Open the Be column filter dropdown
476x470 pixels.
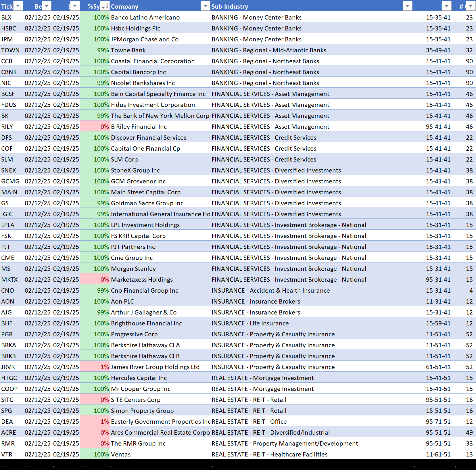coord(47,6)
